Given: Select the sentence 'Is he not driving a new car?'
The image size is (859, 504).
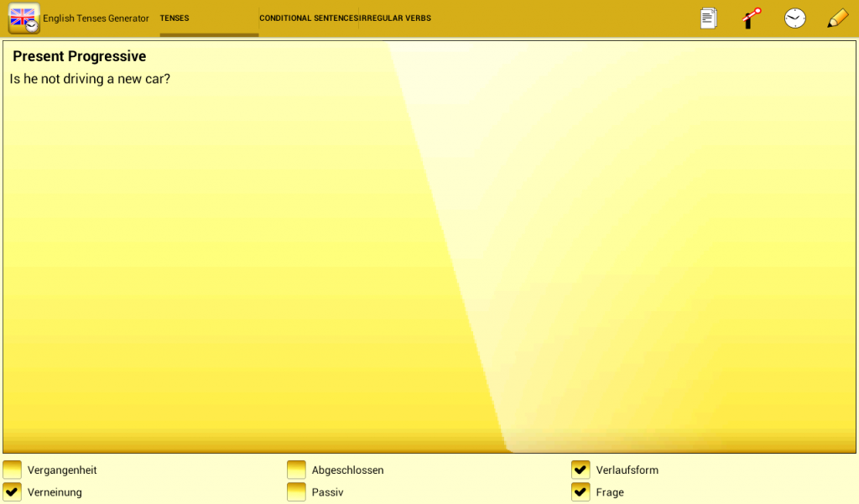Looking at the screenshot, I should click(90, 80).
